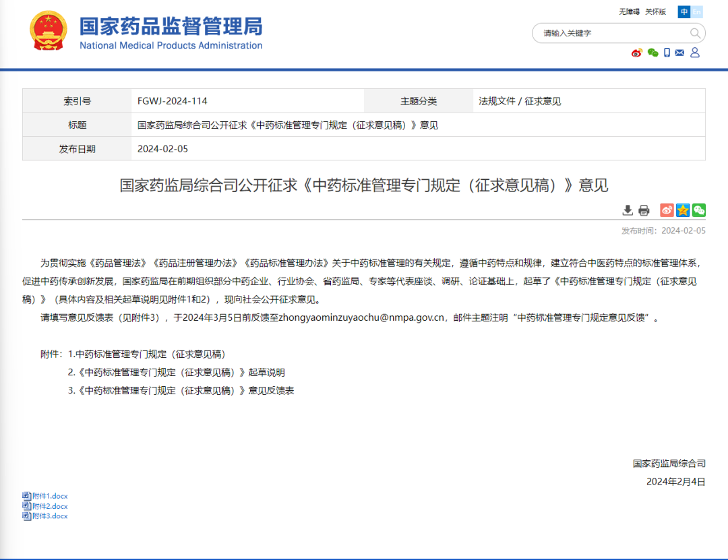Share article to Weibo red icon
This screenshot has width=728, height=560.
point(667,210)
